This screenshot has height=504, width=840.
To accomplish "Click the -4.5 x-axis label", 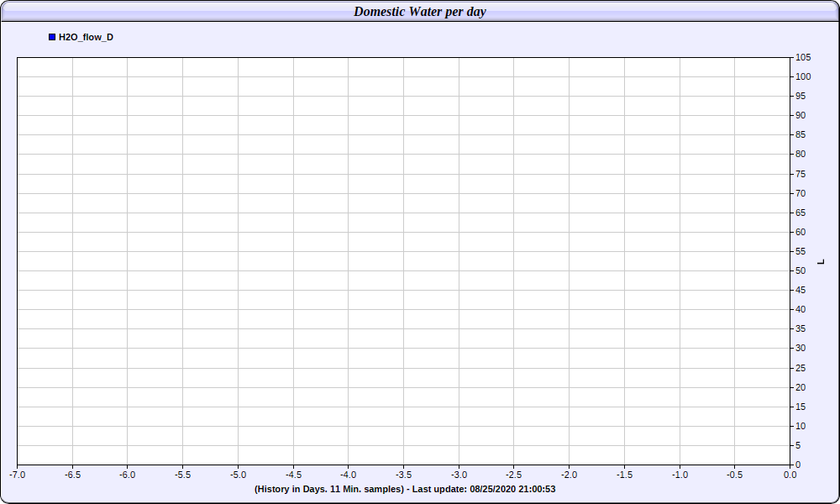I will coord(293,475).
